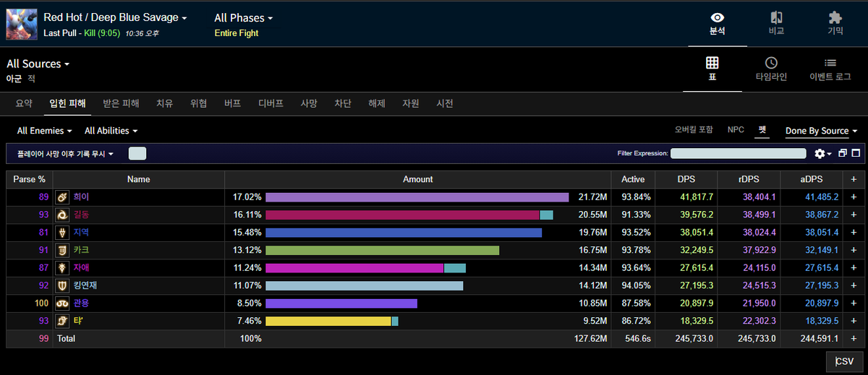Open the 사망 deaths tab
The image size is (868, 375).
pos(309,103)
